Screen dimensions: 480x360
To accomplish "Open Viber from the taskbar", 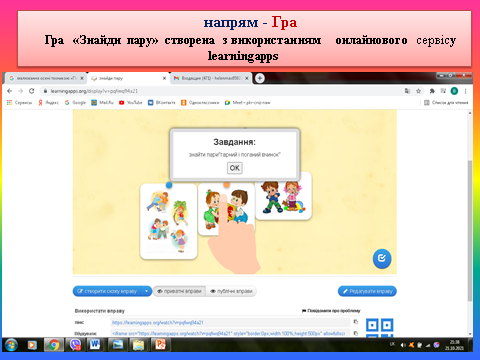I will click(x=75, y=345).
